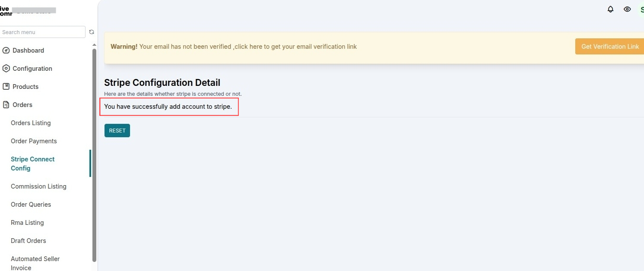Open Orders Listing page

click(31, 123)
